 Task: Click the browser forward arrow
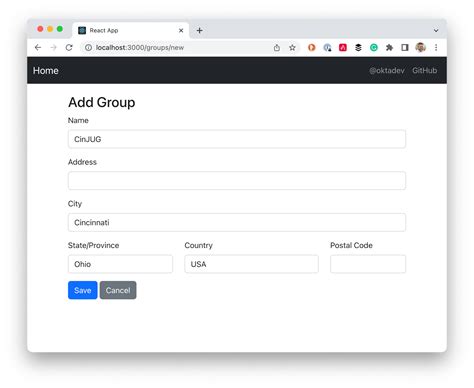pos(53,48)
